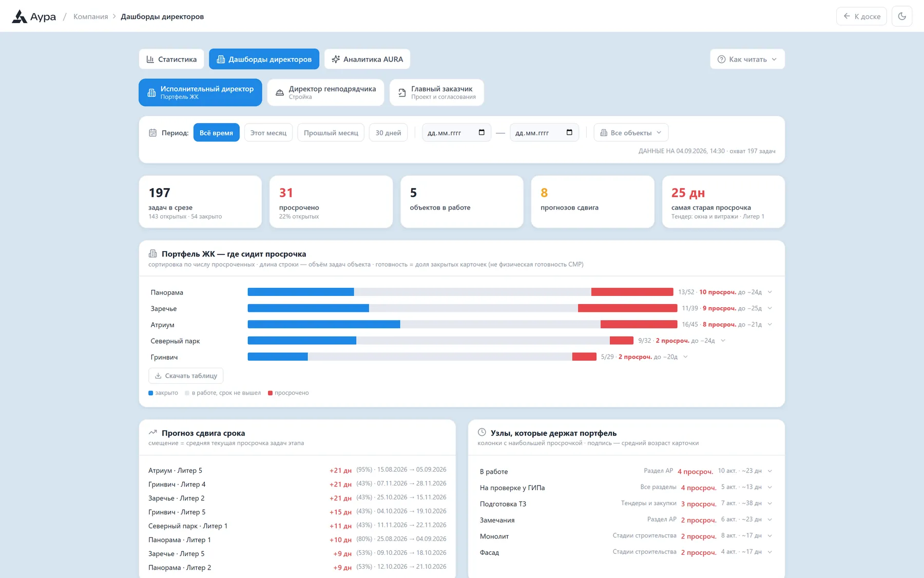Click calendar icon in end date field
924x578 pixels.
point(569,133)
